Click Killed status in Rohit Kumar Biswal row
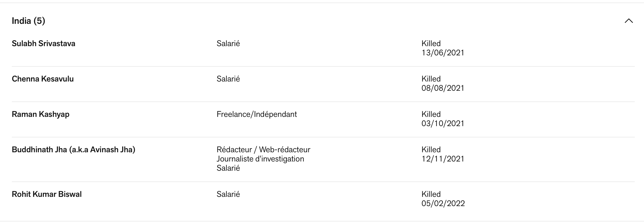This screenshot has width=644, height=223. (431, 194)
